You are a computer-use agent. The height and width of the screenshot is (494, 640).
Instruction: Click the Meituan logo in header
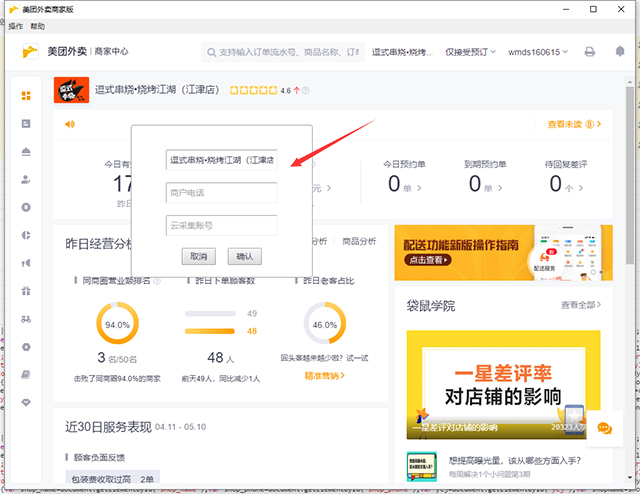coord(30,51)
